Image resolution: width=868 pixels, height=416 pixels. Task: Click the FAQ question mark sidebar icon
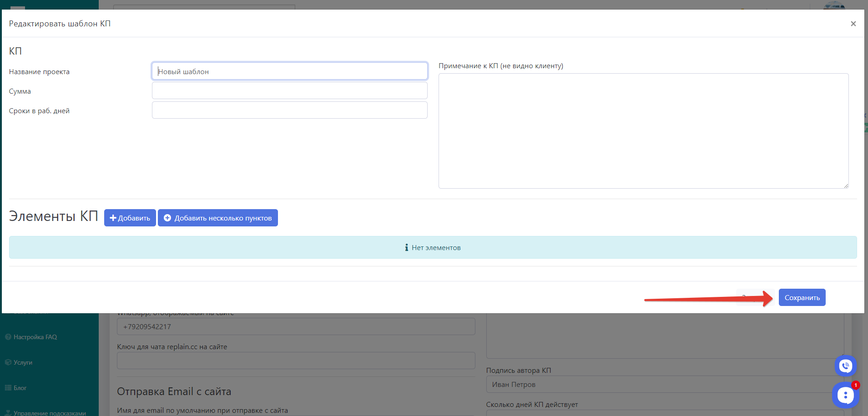tap(8, 337)
